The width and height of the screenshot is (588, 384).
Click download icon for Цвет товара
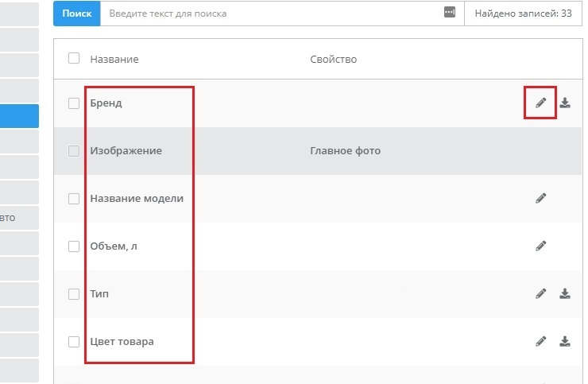565,341
